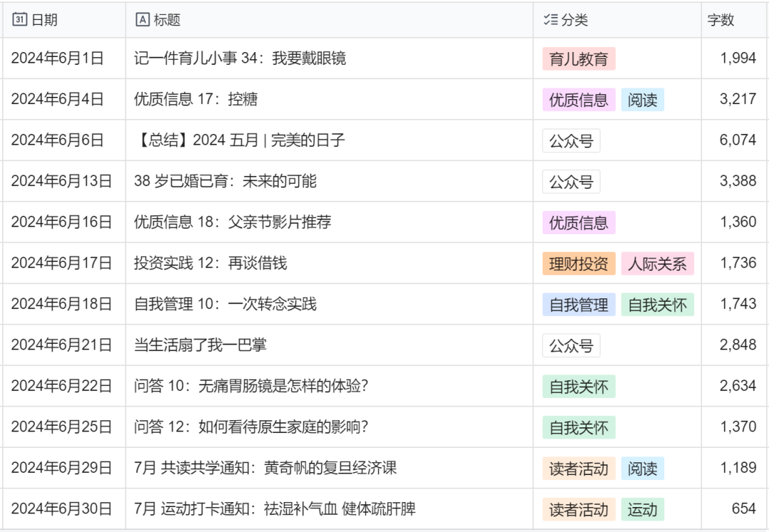Open the entry 【总结】2024 五月 | 完美的日子
Screen dimensions: 769x532
(239, 140)
